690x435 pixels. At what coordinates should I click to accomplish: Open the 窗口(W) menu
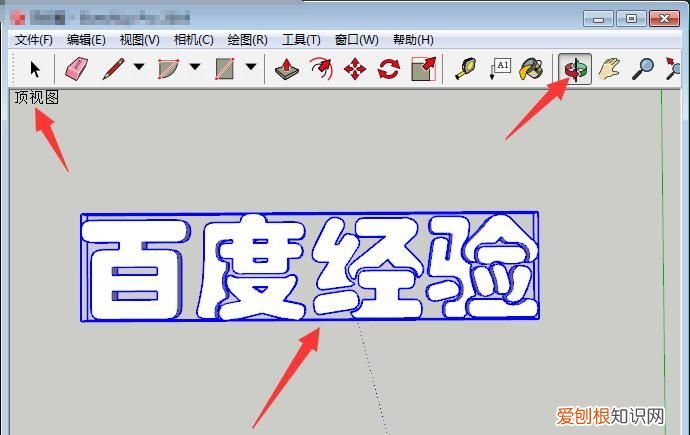pos(356,40)
